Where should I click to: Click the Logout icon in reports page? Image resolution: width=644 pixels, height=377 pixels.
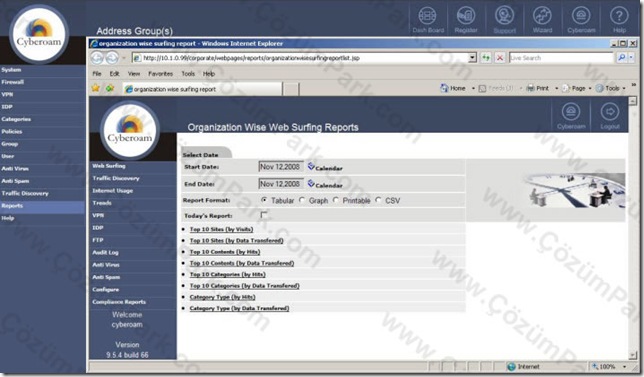click(x=610, y=112)
